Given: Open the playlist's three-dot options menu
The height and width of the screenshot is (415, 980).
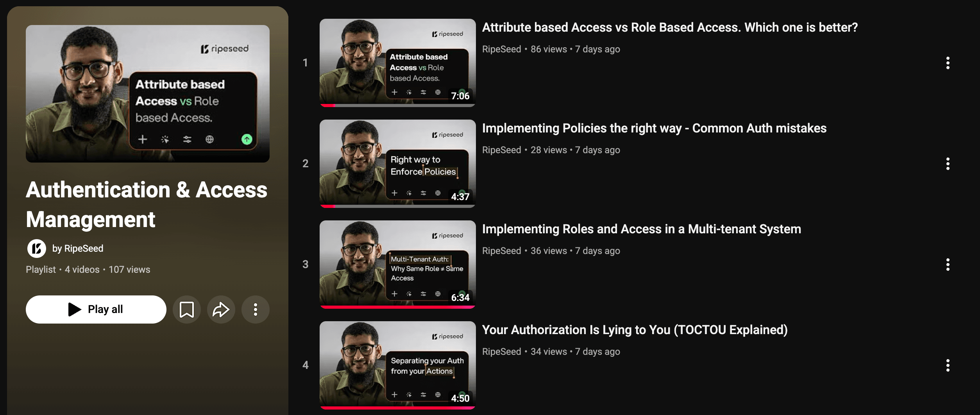Looking at the screenshot, I should point(256,309).
